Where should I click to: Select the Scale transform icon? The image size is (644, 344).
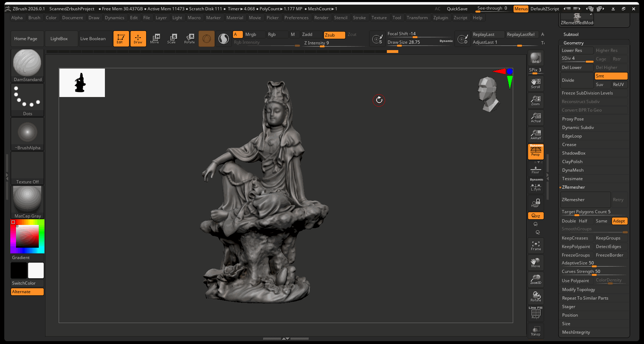coord(172,38)
